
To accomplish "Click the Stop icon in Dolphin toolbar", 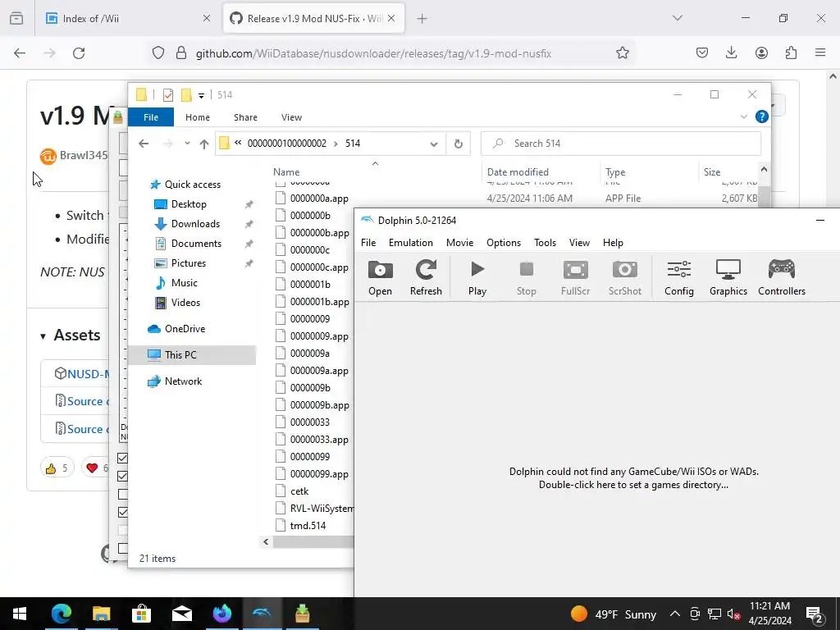I will pyautogui.click(x=526, y=277).
